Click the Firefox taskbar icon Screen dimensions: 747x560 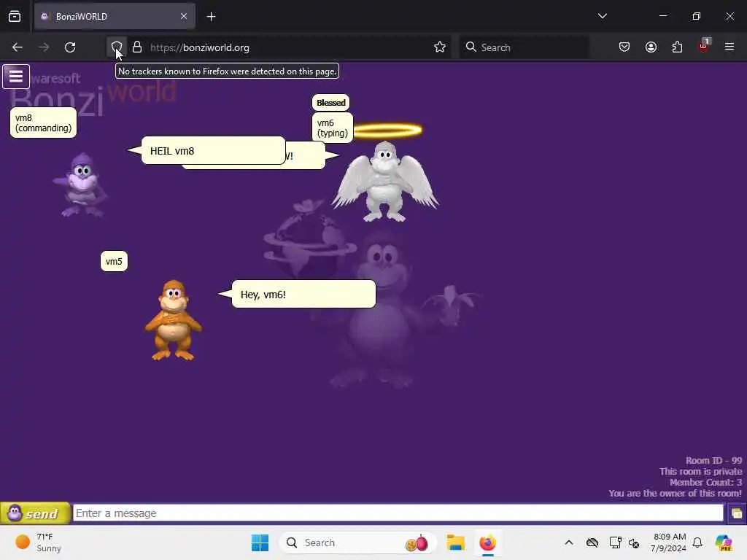488,542
